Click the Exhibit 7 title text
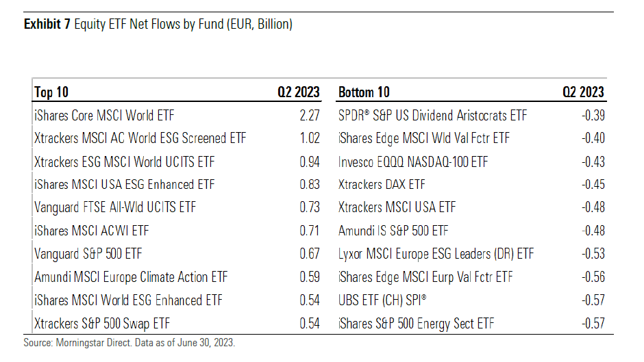The width and height of the screenshot is (644, 362). [x=158, y=25]
